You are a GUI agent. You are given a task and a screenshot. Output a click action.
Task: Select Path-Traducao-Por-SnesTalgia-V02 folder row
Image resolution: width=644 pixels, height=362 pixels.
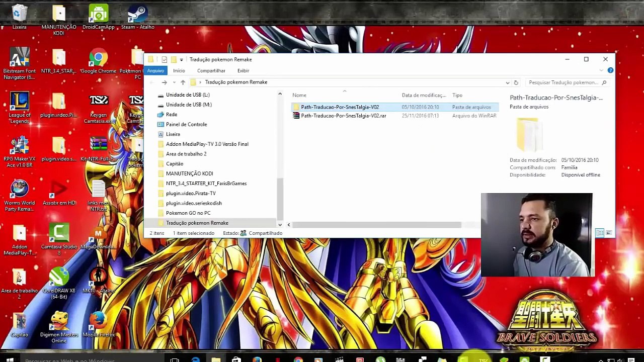395,107
